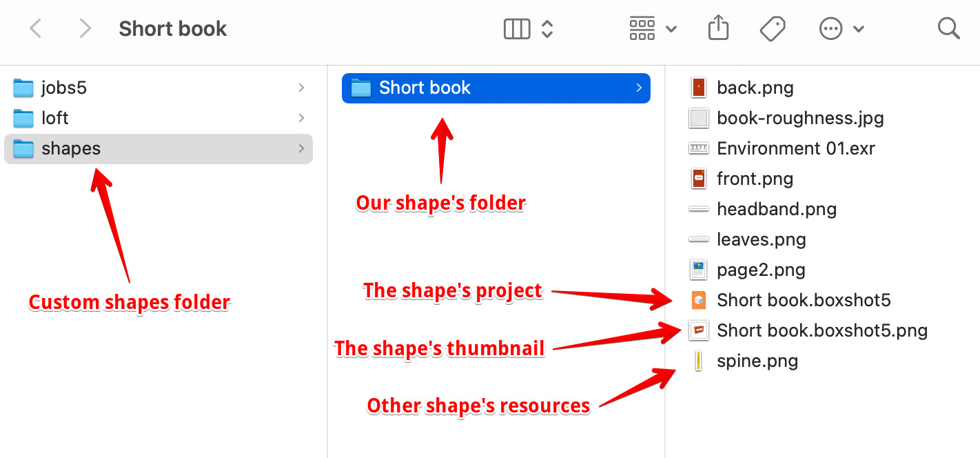
Task: Select the spine.png file icon
Action: tap(699, 361)
